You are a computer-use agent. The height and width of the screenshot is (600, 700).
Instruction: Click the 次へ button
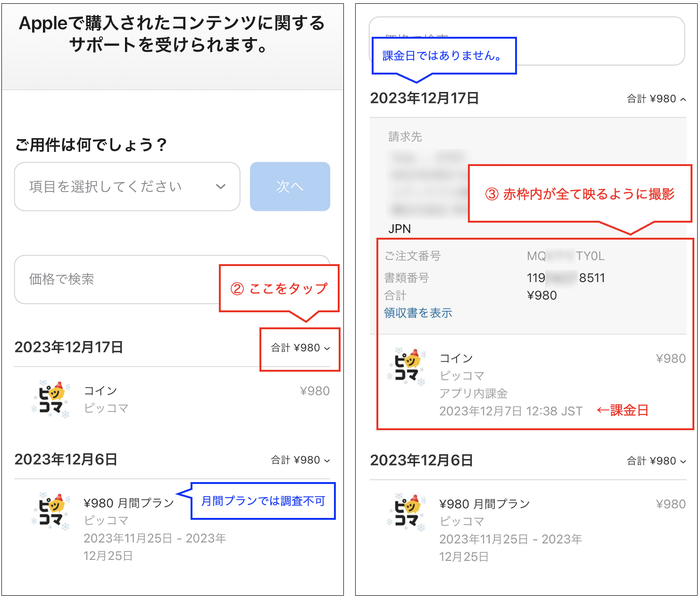290,186
